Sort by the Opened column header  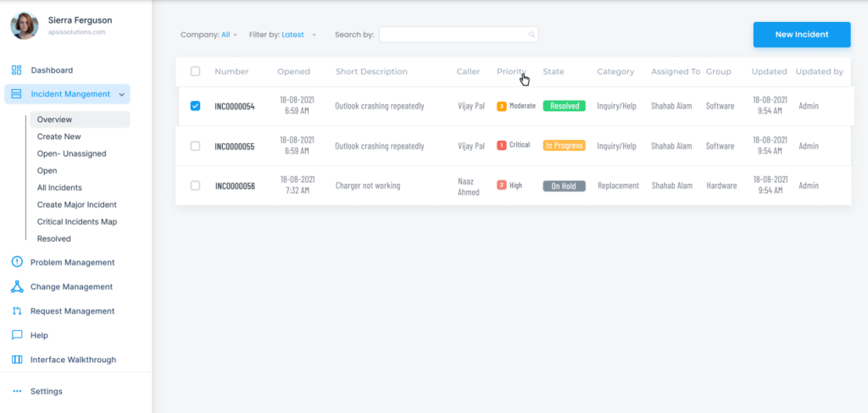point(293,71)
